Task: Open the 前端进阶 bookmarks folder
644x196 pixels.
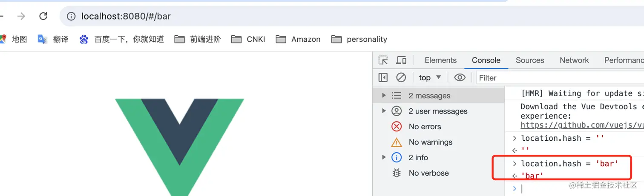Action: tap(198, 39)
